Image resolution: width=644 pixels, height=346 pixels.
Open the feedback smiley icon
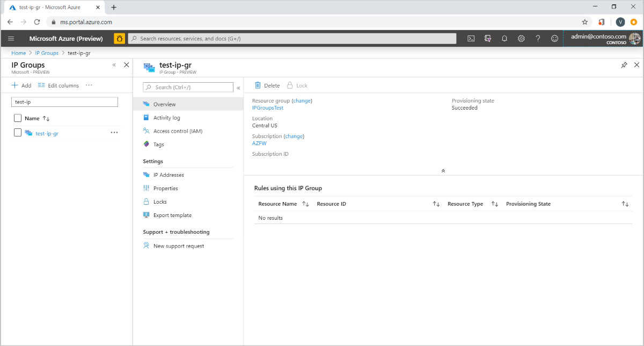(554, 39)
